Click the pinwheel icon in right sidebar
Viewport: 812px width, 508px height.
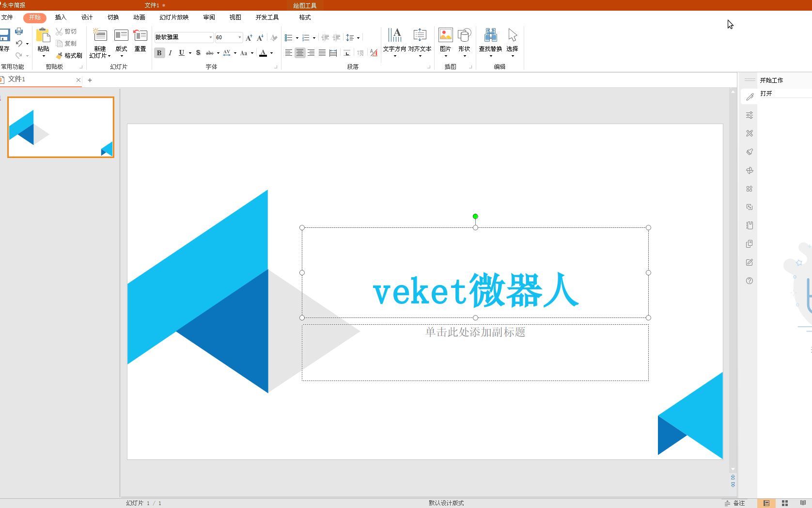(750, 170)
